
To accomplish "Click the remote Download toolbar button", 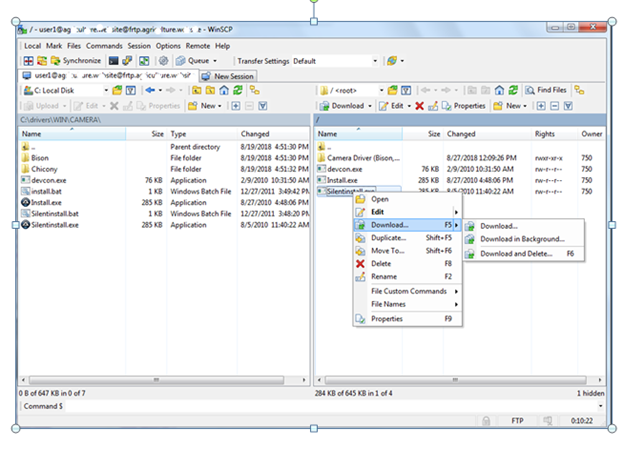I will pyautogui.click(x=342, y=106).
